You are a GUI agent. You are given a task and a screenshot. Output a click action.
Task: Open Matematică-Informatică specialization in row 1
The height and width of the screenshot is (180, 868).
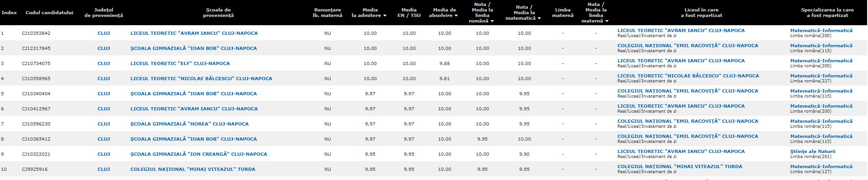821,31
